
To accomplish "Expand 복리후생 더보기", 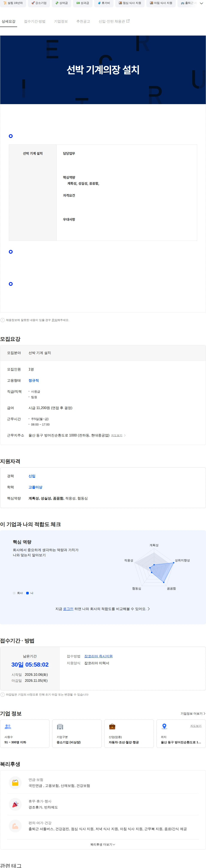I will pyautogui.click(x=103, y=844).
